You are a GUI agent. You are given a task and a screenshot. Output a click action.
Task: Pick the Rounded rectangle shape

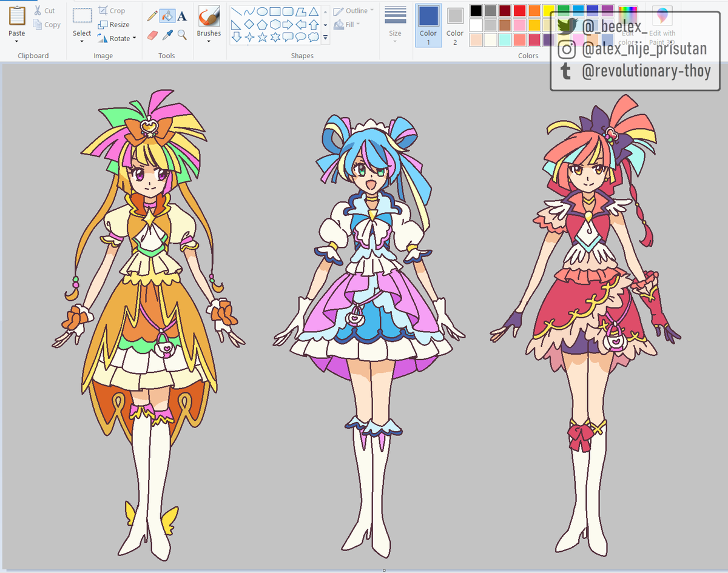pyautogui.click(x=288, y=12)
